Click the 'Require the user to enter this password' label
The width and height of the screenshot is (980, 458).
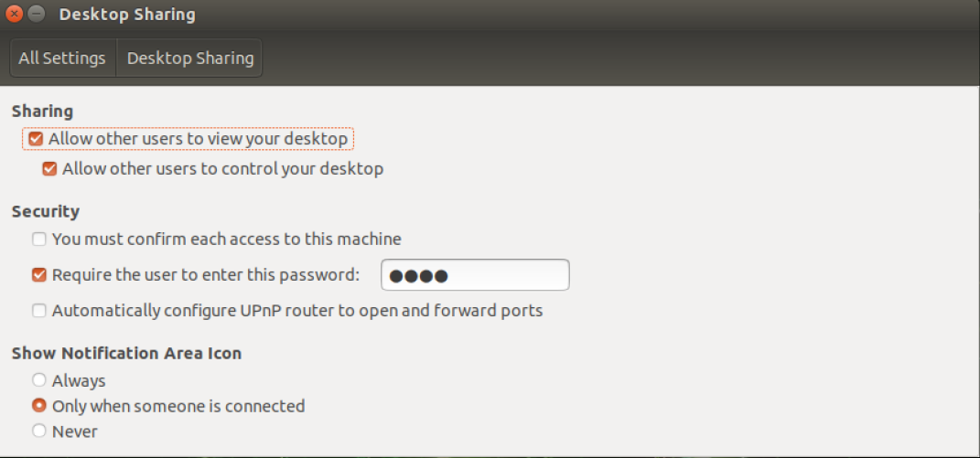click(x=206, y=275)
